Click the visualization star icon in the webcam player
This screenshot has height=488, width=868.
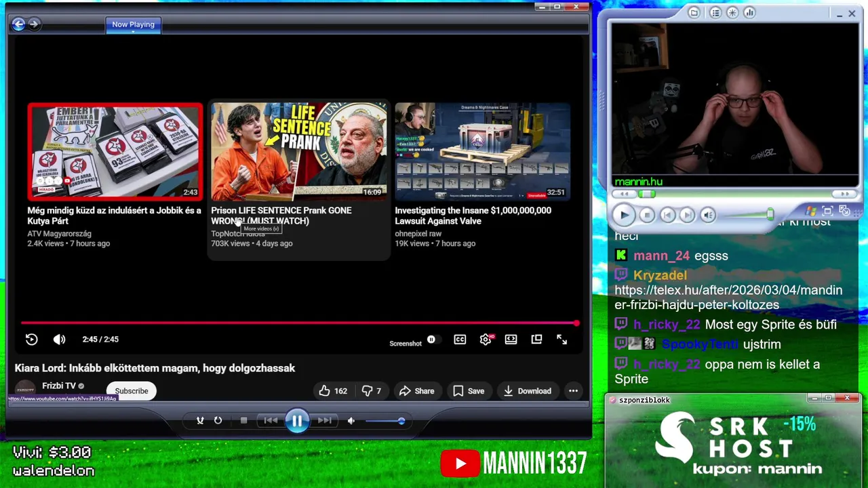tap(732, 12)
